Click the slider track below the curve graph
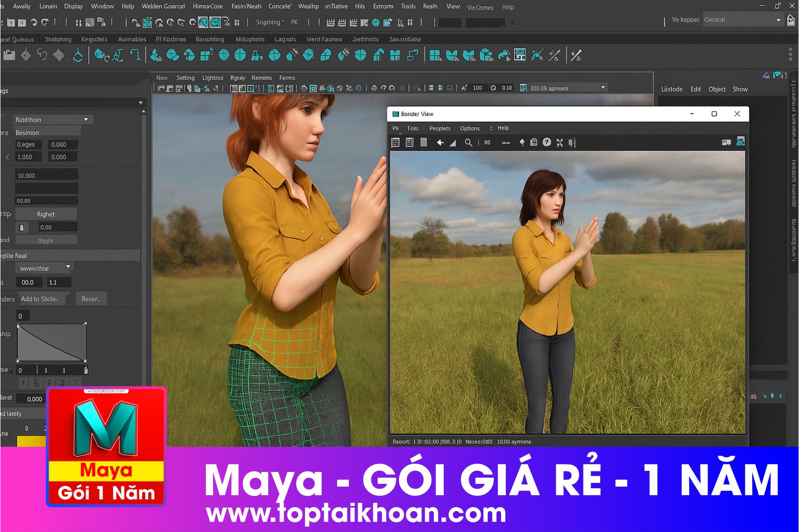The image size is (799, 532). (52, 370)
